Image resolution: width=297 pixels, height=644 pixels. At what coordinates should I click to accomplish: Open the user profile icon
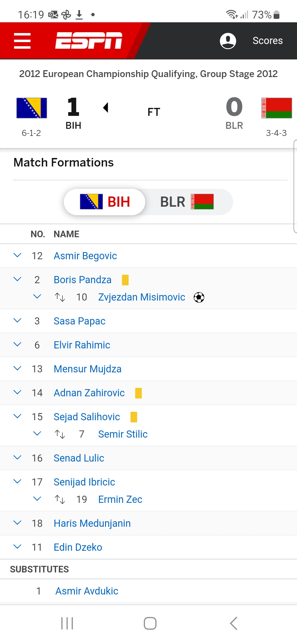228,41
